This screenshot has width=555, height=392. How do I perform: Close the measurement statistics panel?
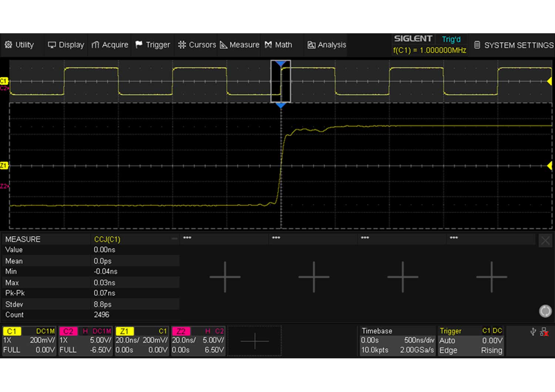pos(545,241)
